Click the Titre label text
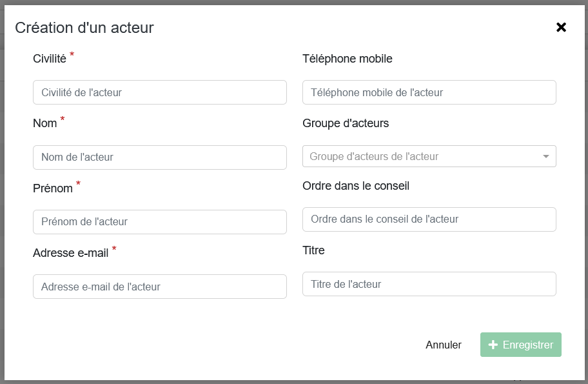Screen dimensions: 588x384 (313, 250)
